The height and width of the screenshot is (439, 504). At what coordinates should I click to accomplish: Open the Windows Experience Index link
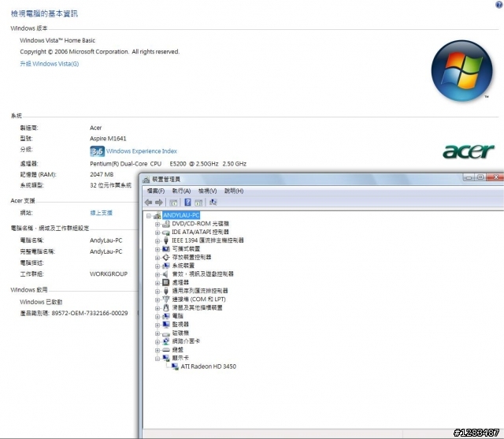click(142, 151)
